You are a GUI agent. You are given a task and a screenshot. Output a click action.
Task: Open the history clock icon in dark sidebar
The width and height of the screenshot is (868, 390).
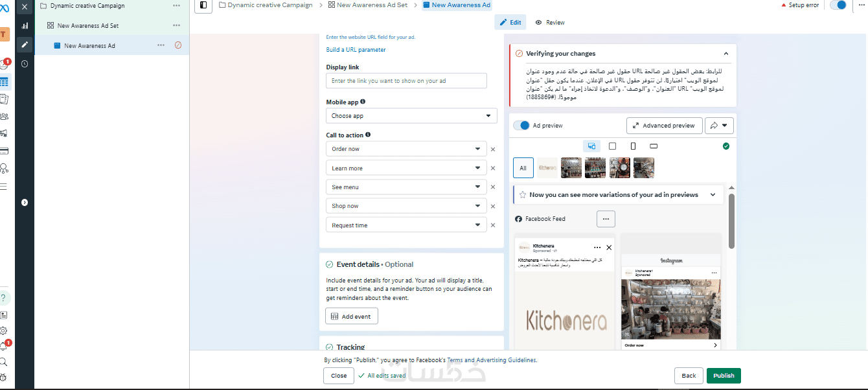point(25,63)
